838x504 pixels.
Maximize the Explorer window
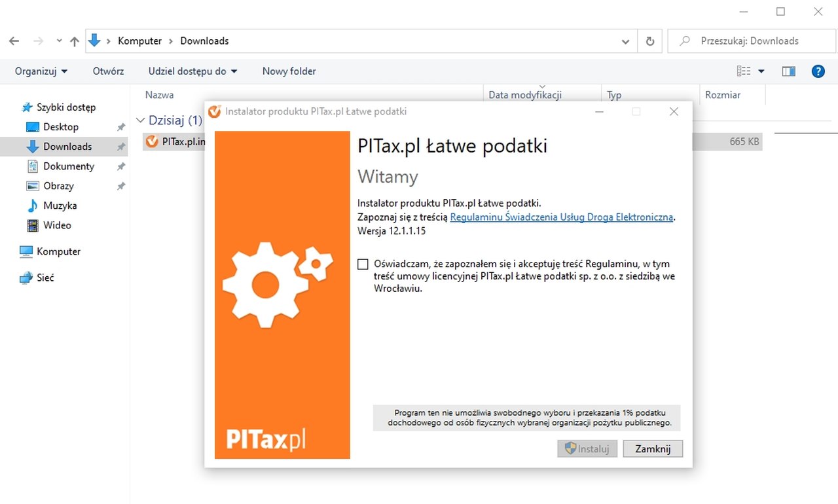click(780, 11)
